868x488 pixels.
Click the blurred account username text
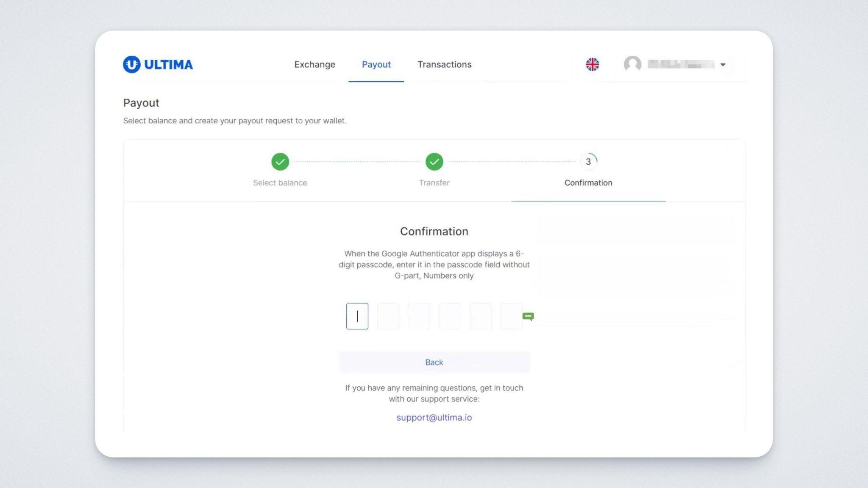[681, 64]
